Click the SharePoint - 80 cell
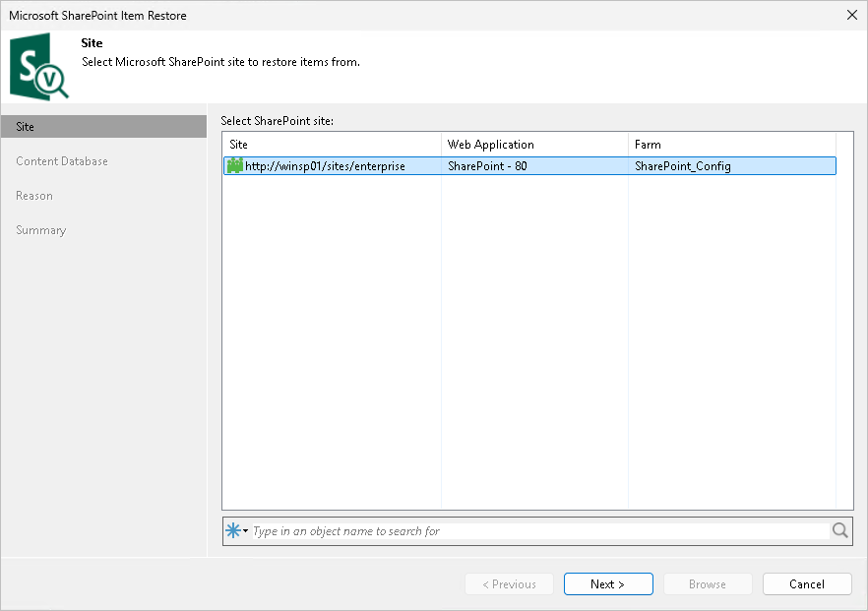 [x=487, y=166]
